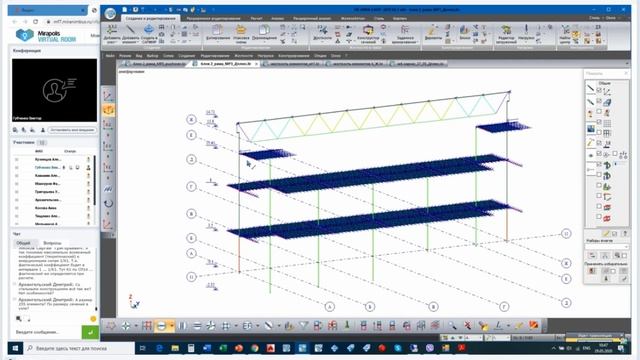
Task: Open the Расширенное редактирование ribbon tab
Action: [x=213, y=18]
